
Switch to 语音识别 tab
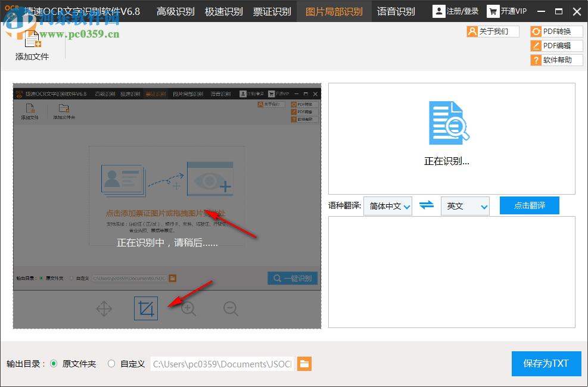[396, 12]
